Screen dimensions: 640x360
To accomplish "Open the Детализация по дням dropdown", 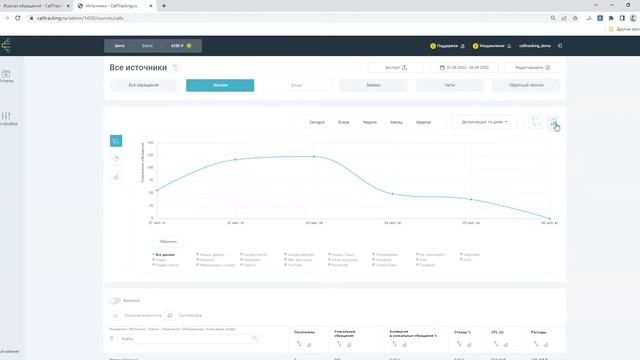I will (484, 122).
